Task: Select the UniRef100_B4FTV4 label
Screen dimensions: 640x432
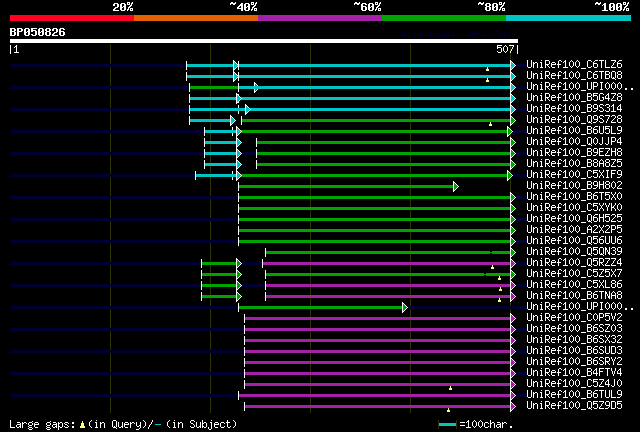Action: [574, 373]
